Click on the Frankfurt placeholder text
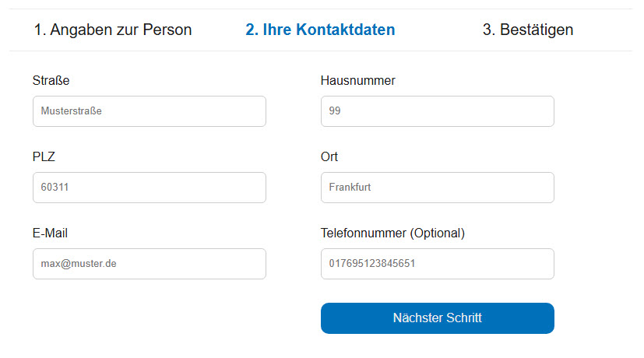The height and width of the screenshot is (358, 644). coord(350,188)
